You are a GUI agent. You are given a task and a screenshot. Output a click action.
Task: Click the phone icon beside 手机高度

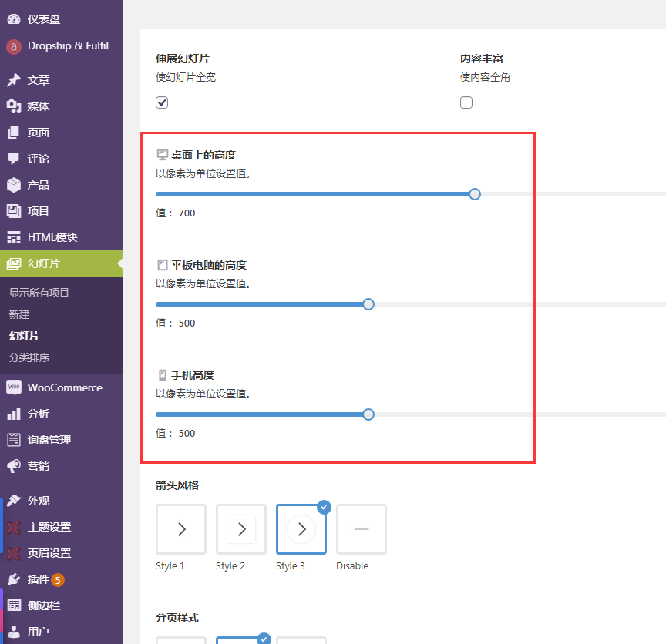(162, 375)
